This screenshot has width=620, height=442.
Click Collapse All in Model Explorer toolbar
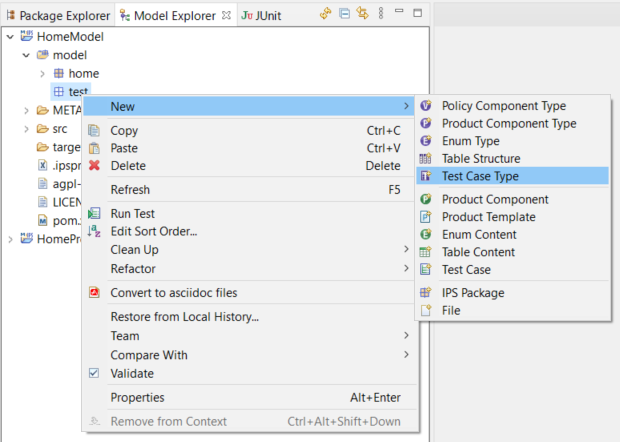tap(343, 14)
